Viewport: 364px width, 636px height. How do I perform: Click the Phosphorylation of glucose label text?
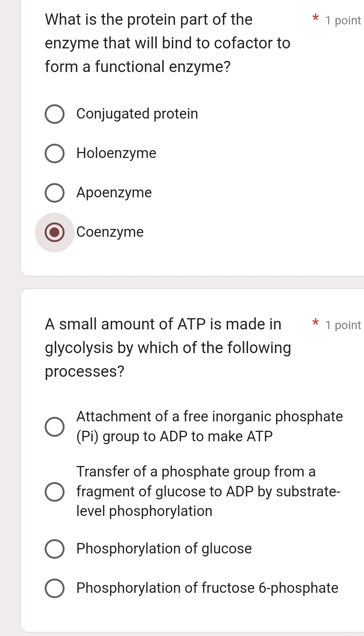point(164,549)
